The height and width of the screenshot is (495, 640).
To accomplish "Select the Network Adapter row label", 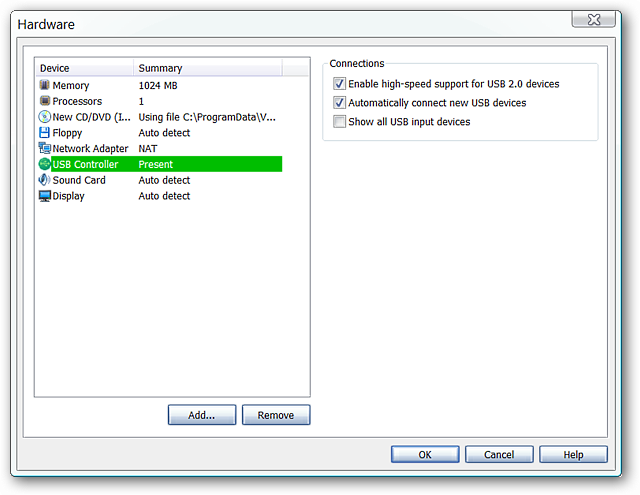I will [x=90, y=149].
